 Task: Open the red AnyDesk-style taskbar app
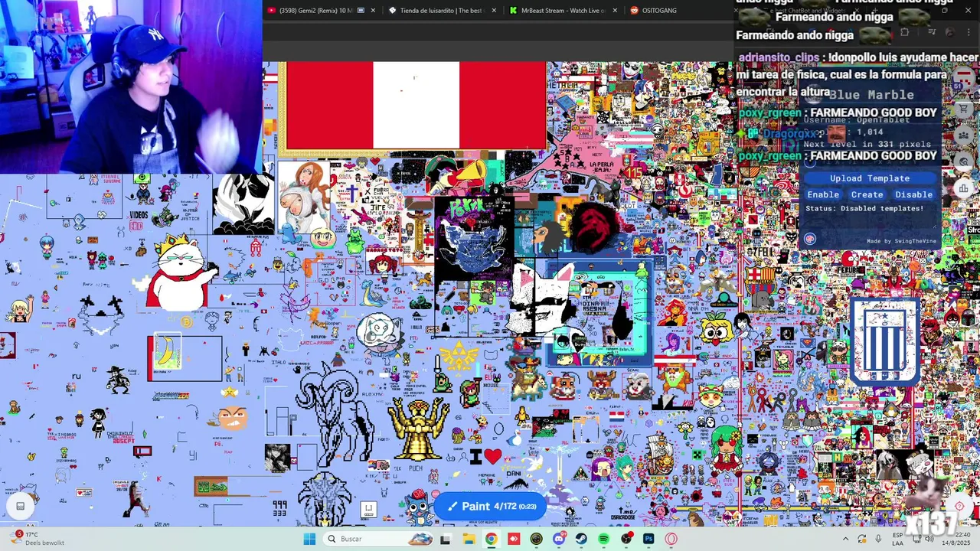(x=514, y=539)
